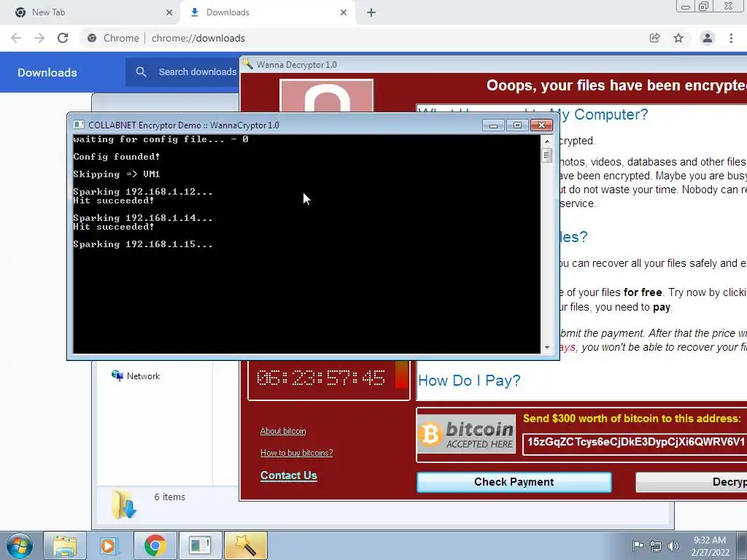
Task: Click the Wanna Decryptor title bar icon
Action: [248, 64]
